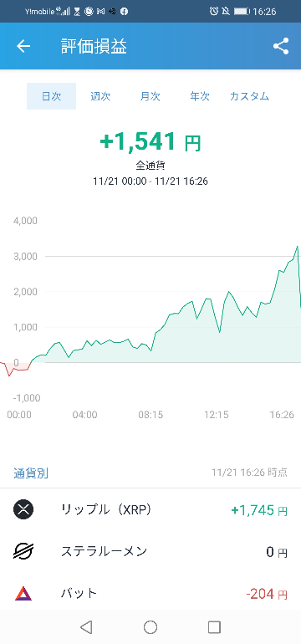This screenshot has height=644, width=301.
Task: Tap the 通貨別 section header
Action: [x=31, y=473]
